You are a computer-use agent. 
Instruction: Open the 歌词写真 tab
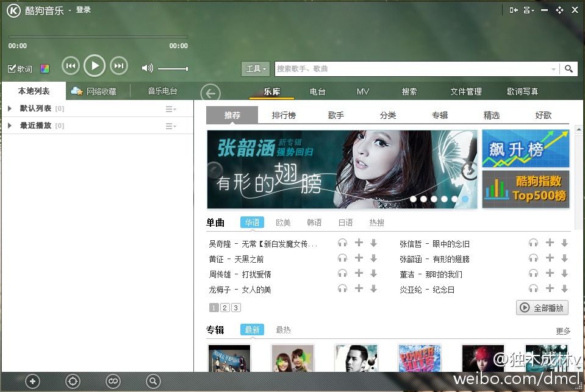[522, 92]
